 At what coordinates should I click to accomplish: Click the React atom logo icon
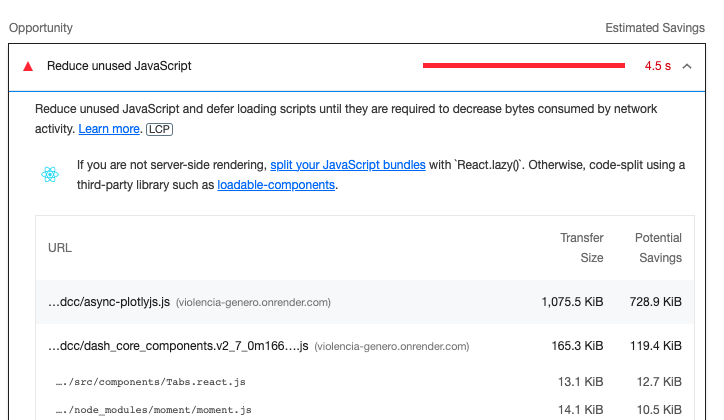[50, 174]
